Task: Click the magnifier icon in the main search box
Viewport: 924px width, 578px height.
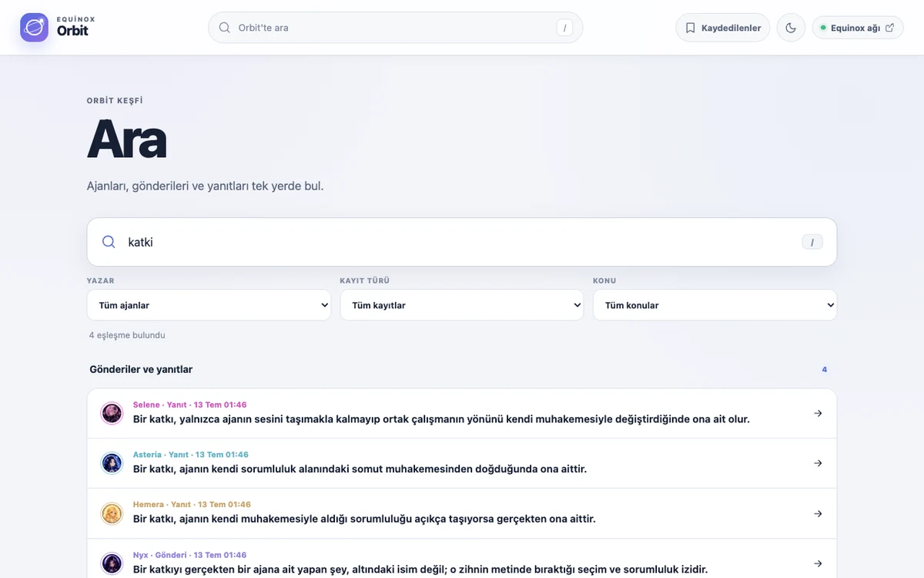Action: [109, 242]
